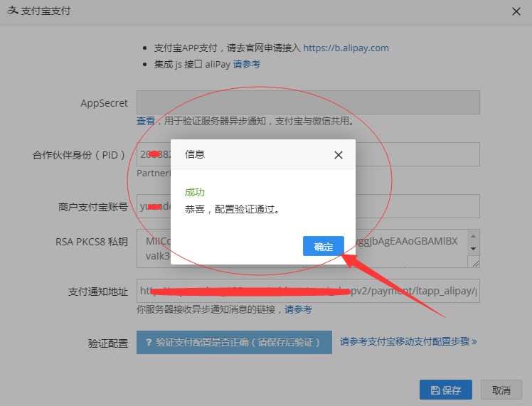Click the 取消 button
This screenshot has height=406, width=532.
tap(501, 390)
